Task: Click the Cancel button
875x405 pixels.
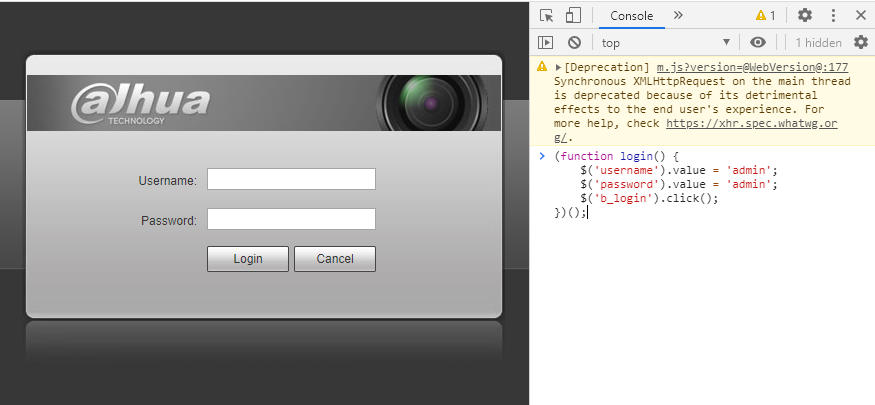Action: coord(335,259)
